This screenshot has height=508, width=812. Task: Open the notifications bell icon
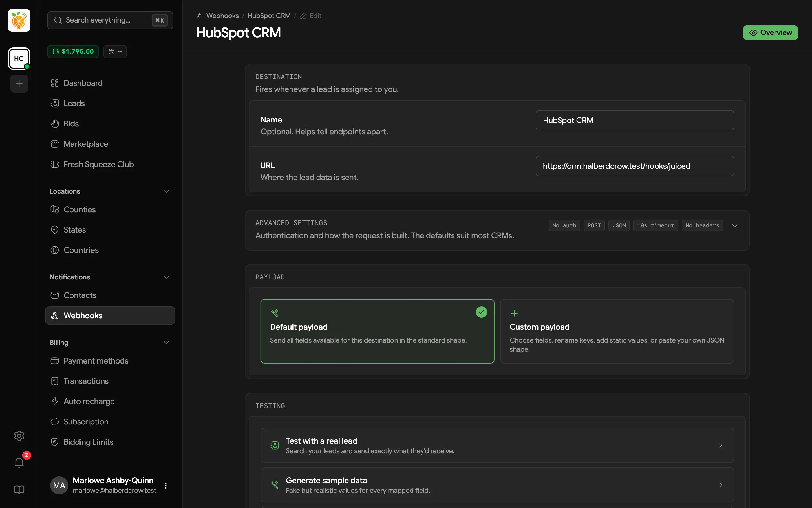coord(19,463)
